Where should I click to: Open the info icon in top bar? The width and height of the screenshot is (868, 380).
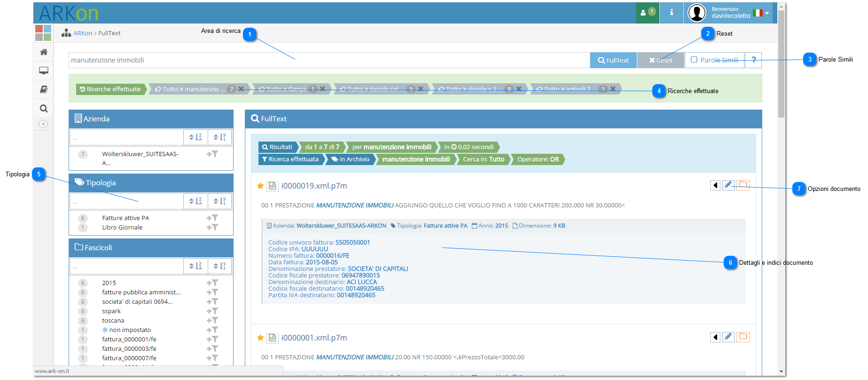pos(672,13)
